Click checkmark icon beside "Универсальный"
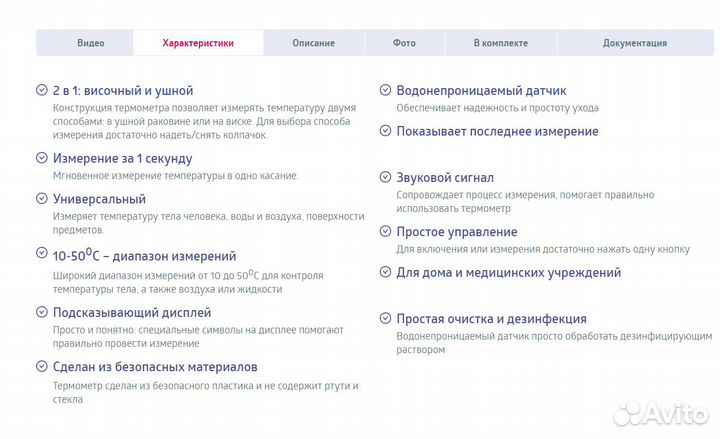 tap(41, 199)
